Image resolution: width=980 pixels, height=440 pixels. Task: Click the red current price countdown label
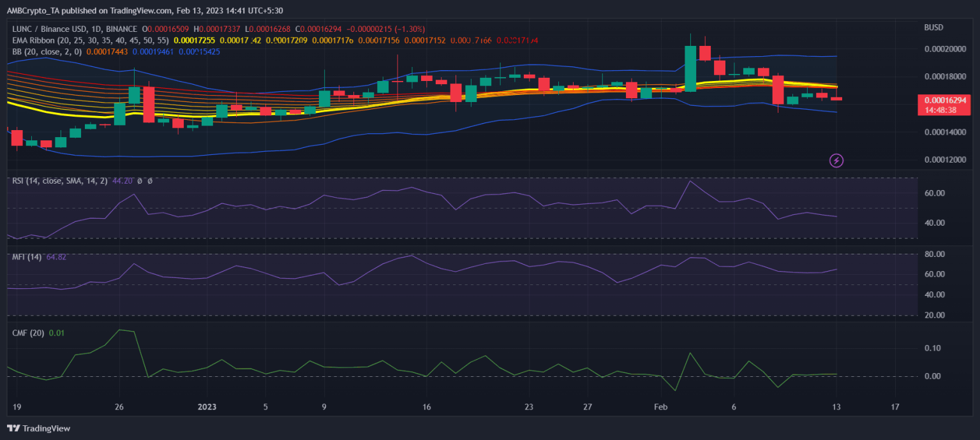[944, 105]
